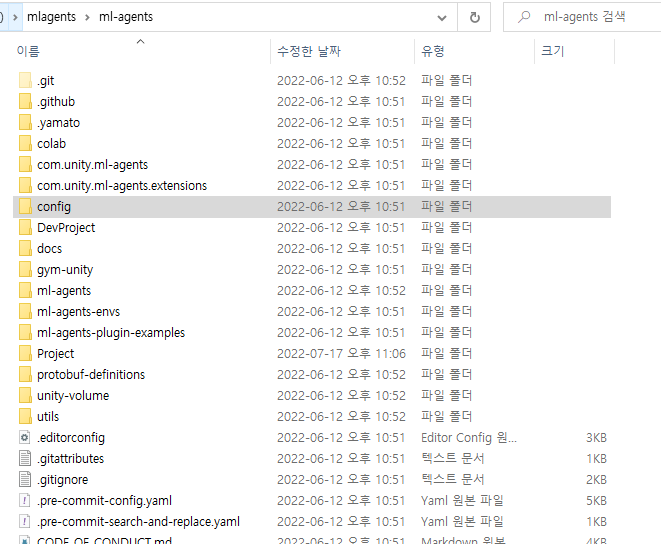Select the config folder name
This screenshot has width=661, height=544.
click(x=54, y=207)
